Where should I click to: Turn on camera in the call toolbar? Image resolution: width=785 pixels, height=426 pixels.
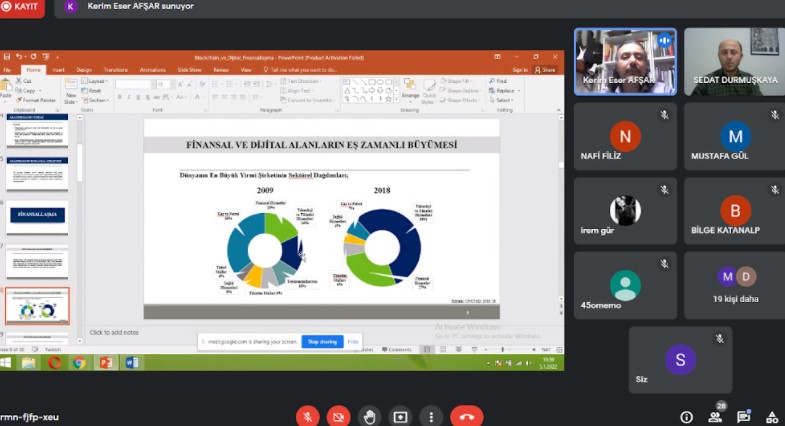[x=339, y=416]
